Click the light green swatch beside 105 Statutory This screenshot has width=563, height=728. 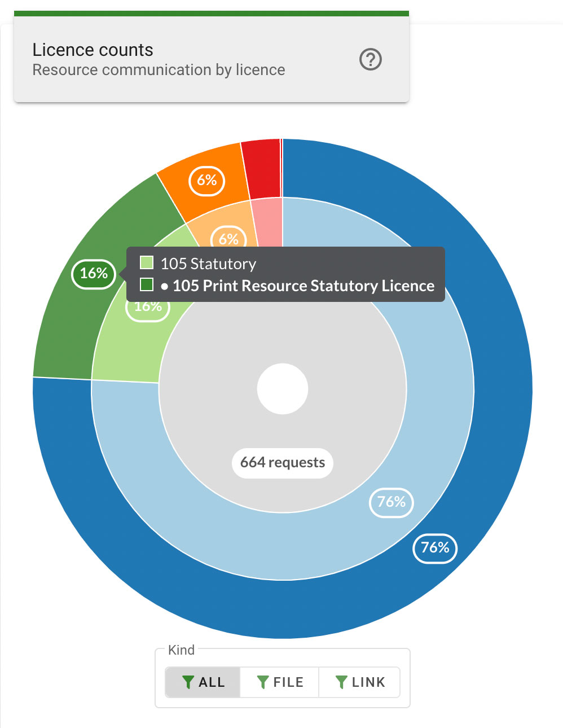click(x=147, y=262)
